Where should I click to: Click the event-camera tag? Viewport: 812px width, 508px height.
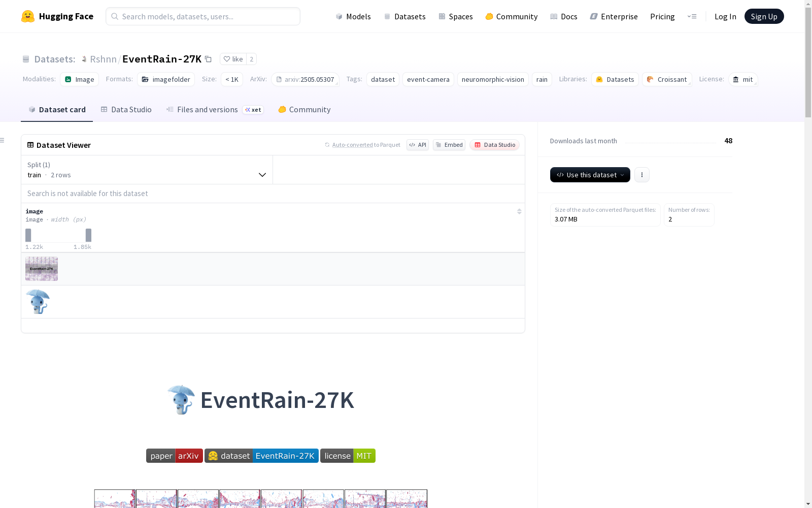coord(428,79)
